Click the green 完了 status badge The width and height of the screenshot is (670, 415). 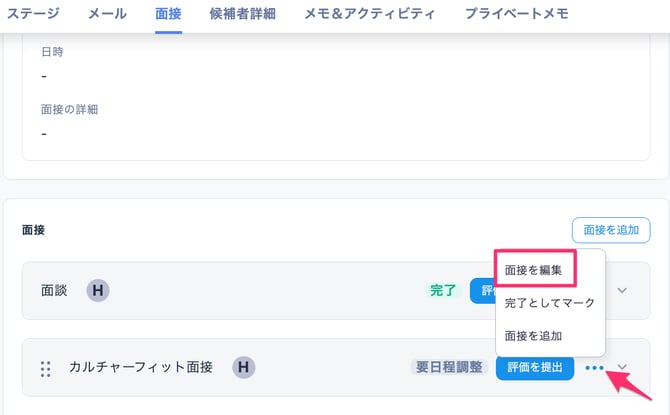(x=442, y=291)
